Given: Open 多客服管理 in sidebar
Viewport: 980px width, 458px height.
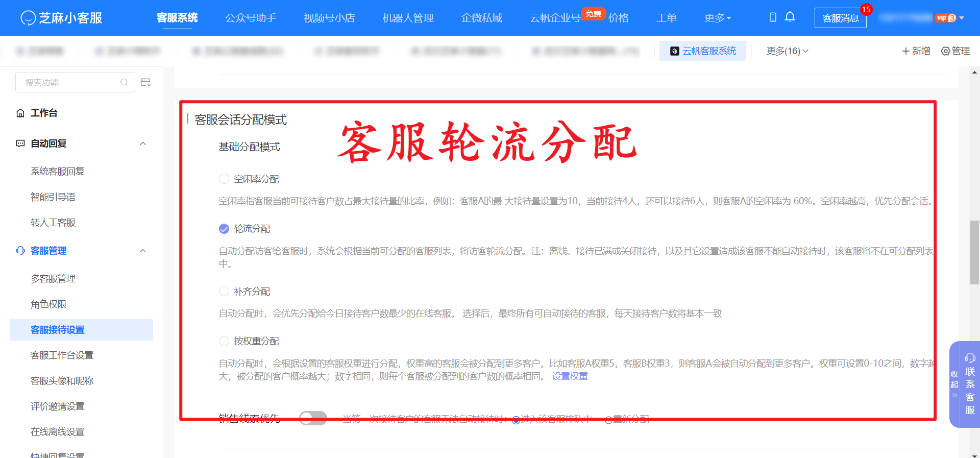Looking at the screenshot, I should 53,278.
